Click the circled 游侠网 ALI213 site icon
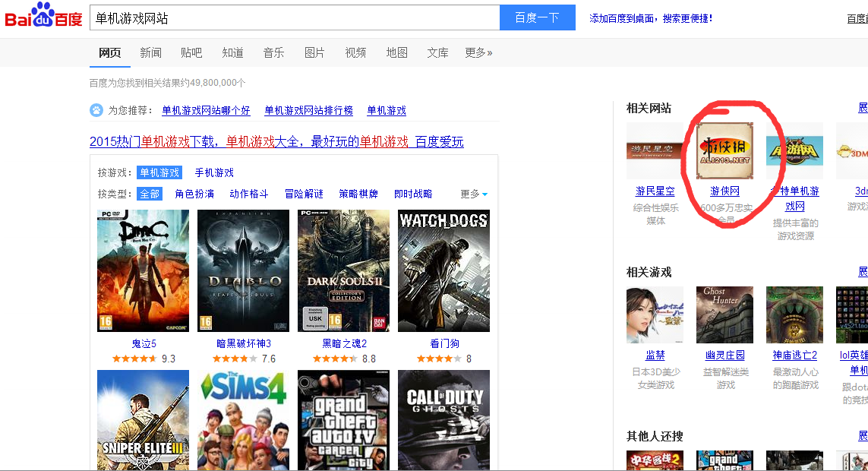Screen dimensions: 868x471 click(x=725, y=150)
